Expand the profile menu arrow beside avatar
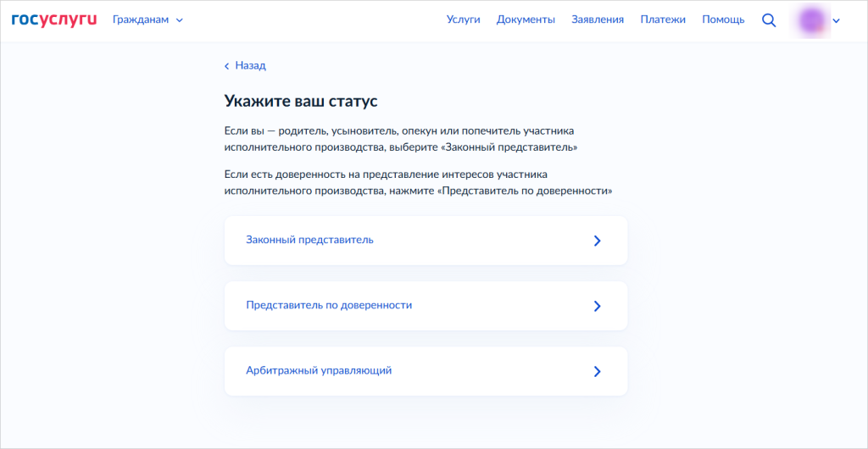The image size is (868, 449). point(837,20)
